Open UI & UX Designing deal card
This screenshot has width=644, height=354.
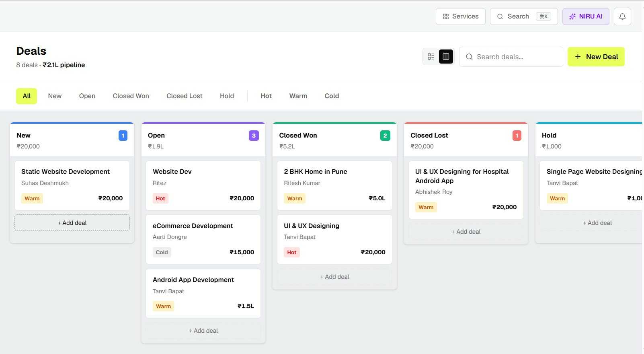coord(334,239)
